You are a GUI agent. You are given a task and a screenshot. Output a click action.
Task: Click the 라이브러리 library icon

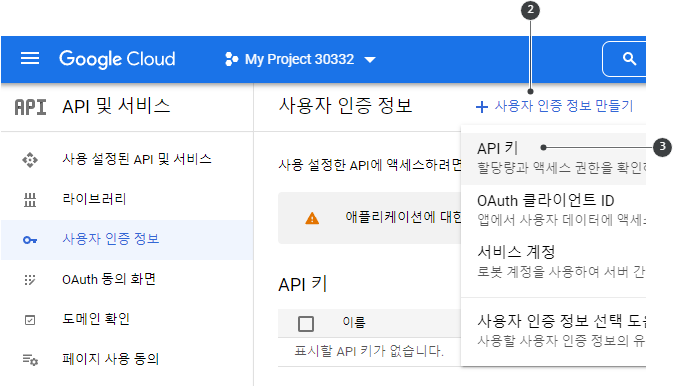(x=30, y=200)
